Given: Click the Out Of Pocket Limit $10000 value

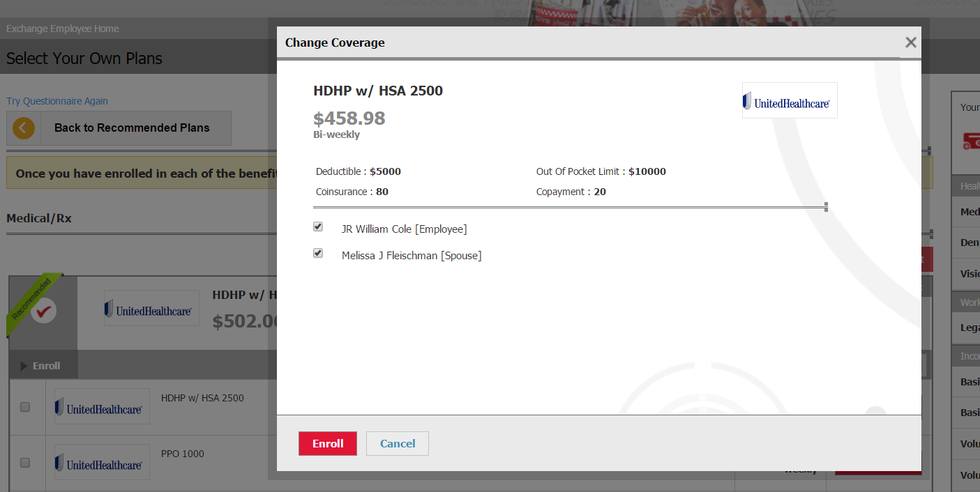Looking at the screenshot, I should pos(647,171).
